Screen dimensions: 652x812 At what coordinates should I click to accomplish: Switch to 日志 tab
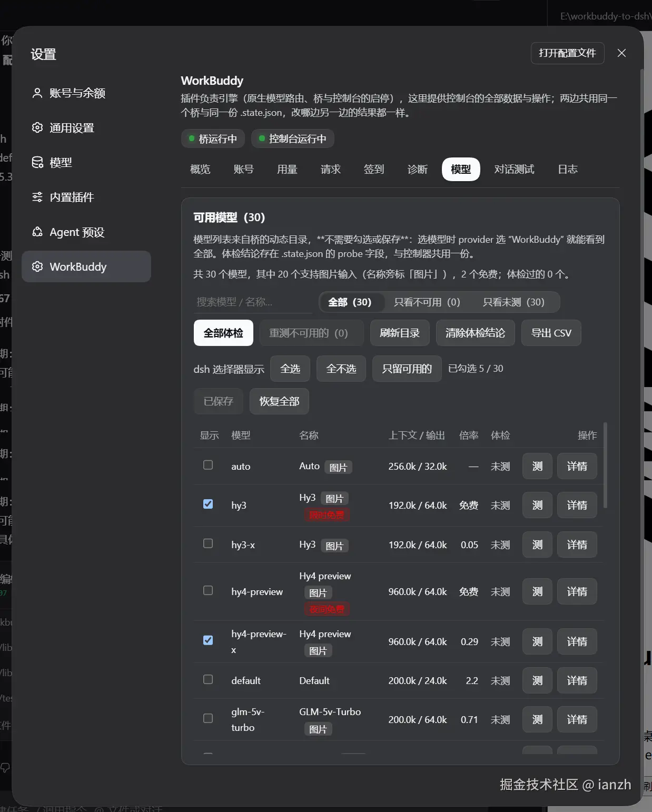568,169
